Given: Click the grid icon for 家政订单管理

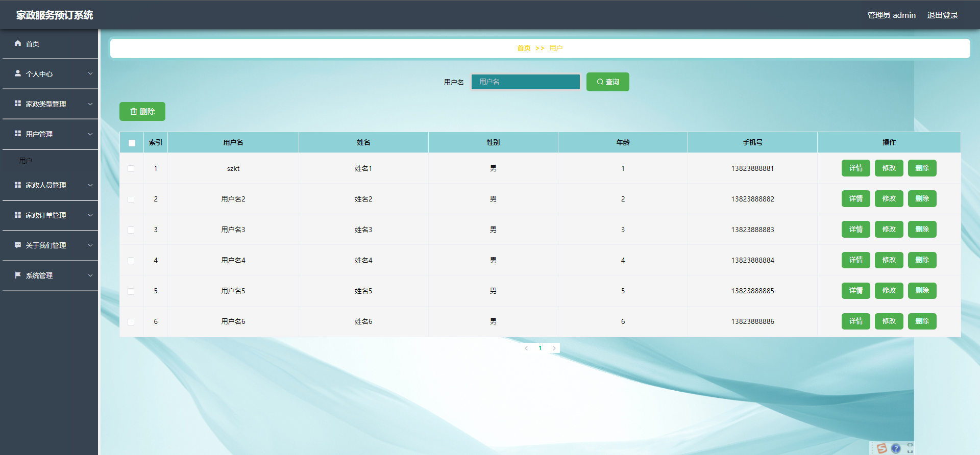Looking at the screenshot, I should tap(18, 215).
